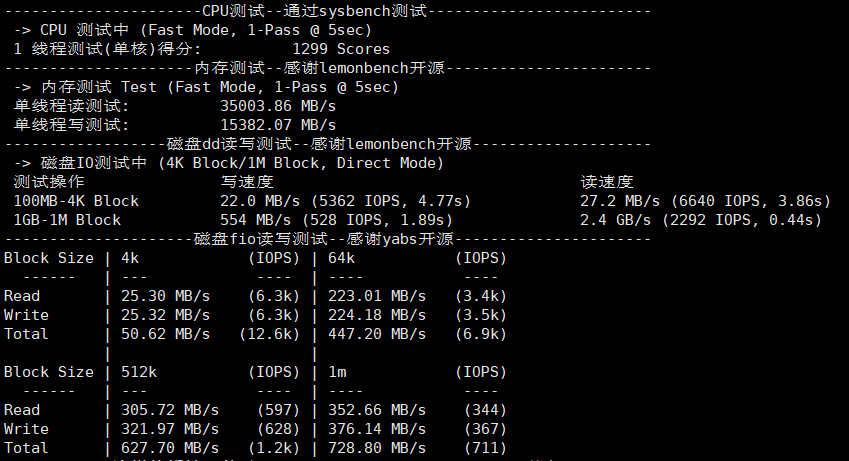Viewport: 849px width, 461px height.
Task: Select the single-thread write value 15382.07 MB/s
Action: tap(278, 125)
